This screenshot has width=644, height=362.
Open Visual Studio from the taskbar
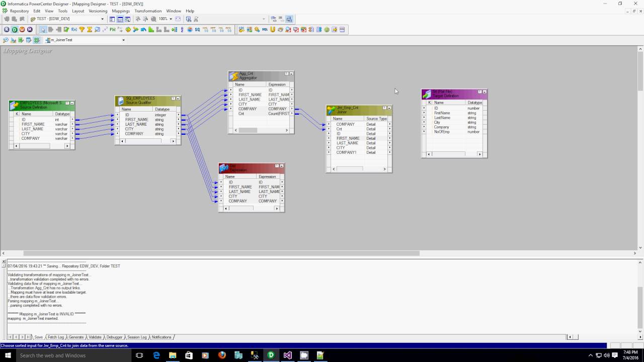pos(287,355)
